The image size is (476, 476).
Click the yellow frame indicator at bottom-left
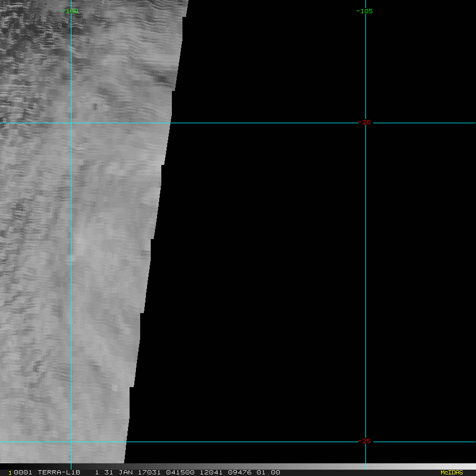pos(10,473)
